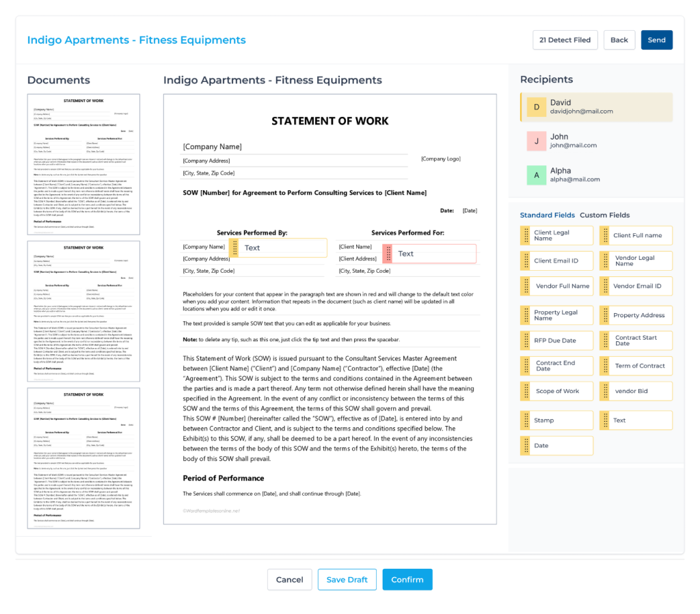
Task: Click the 21 Detect Filed button
Action: pyautogui.click(x=565, y=40)
